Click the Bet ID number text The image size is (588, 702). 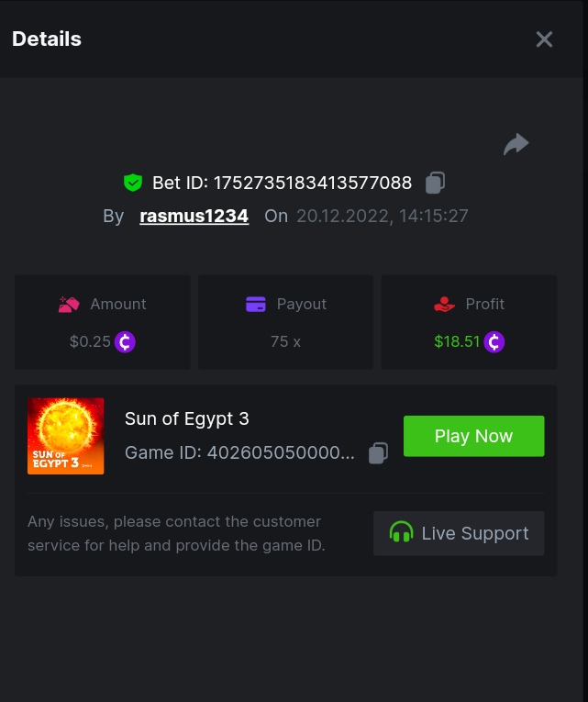pyautogui.click(x=312, y=183)
